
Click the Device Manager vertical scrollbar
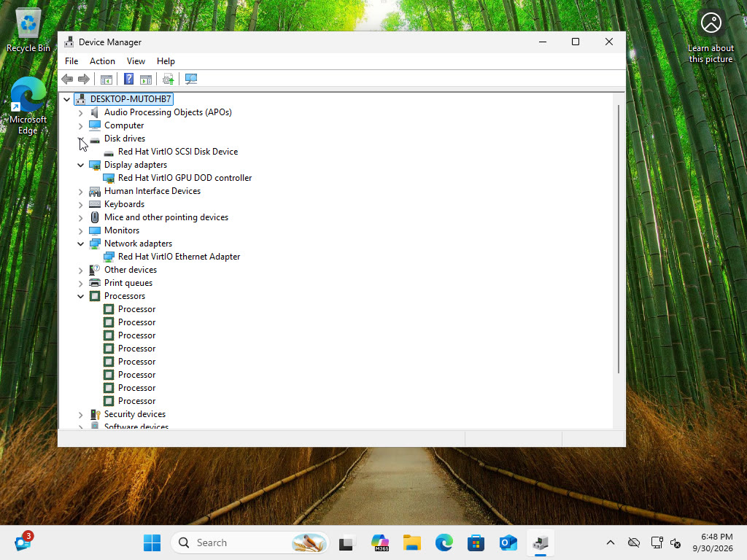pos(619,239)
